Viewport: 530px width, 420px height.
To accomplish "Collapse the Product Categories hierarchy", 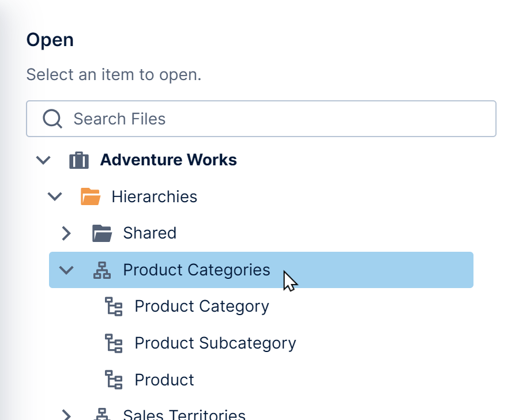I will tap(66, 270).
